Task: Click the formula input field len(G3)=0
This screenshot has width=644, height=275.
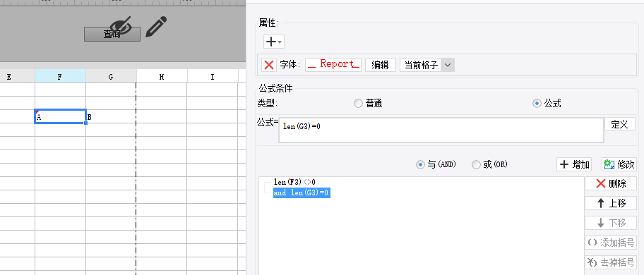Action: click(441, 130)
